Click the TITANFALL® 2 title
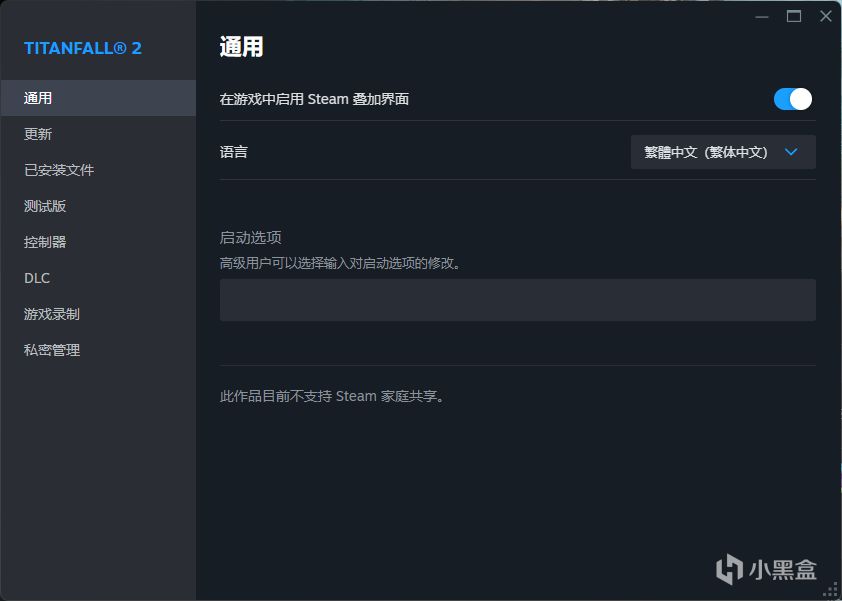 (83, 48)
